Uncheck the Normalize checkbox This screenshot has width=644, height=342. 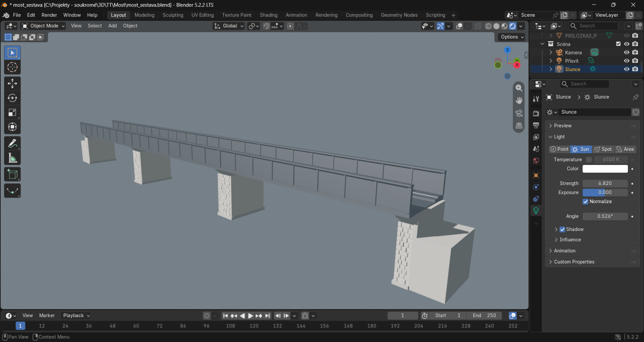pos(586,202)
